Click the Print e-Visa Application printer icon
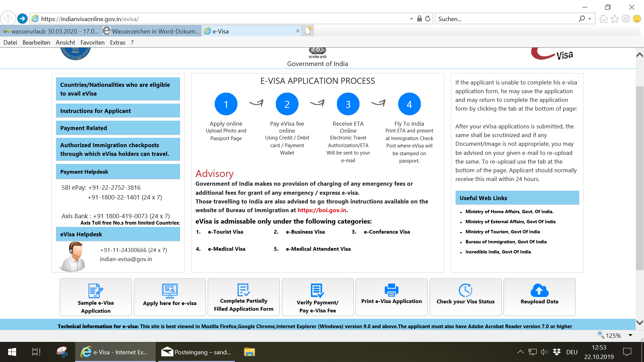Viewport: 644px width, 362px height. point(391,290)
